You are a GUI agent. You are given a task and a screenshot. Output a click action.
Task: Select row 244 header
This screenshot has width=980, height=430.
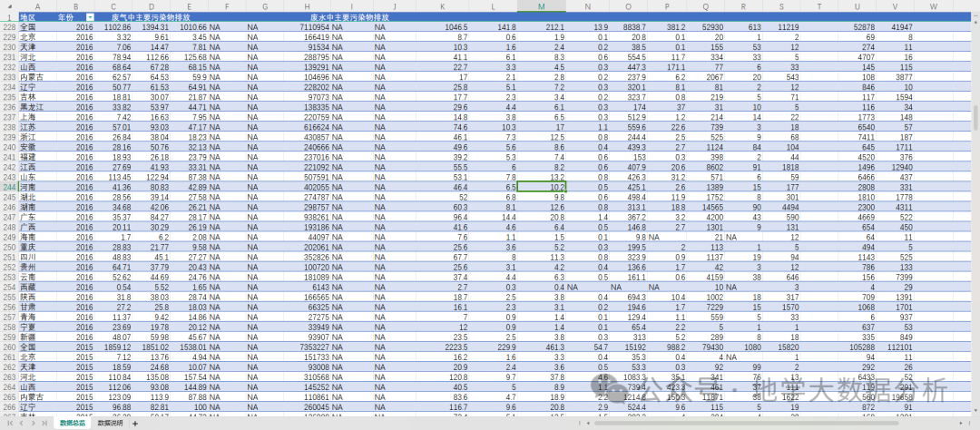[x=9, y=186]
